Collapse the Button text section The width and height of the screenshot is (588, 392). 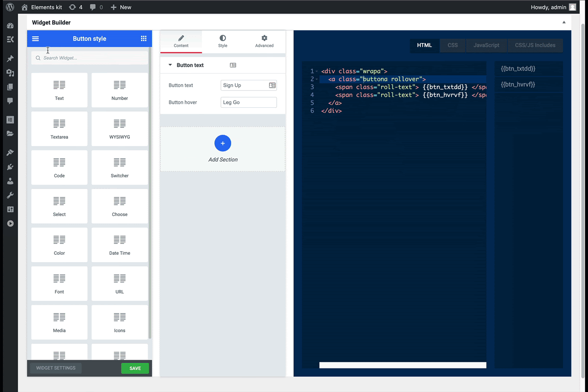pyautogui.click(x=170, y=65)
